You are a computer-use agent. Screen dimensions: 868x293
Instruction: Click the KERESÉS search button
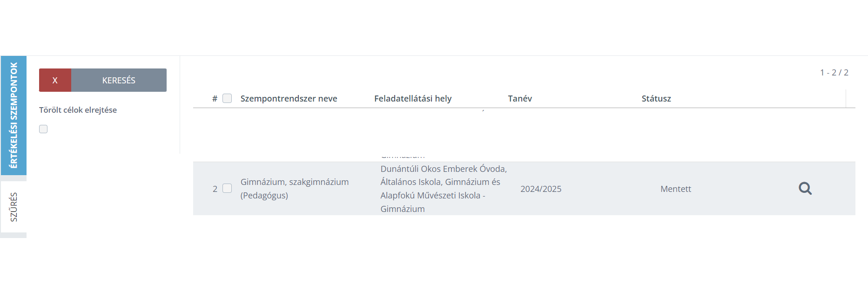[x=119, y=80]
